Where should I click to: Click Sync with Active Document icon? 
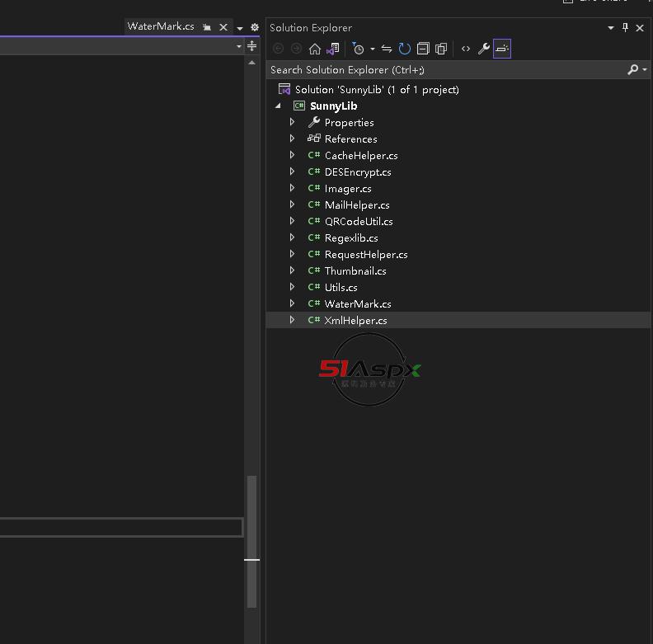point(387,49)
